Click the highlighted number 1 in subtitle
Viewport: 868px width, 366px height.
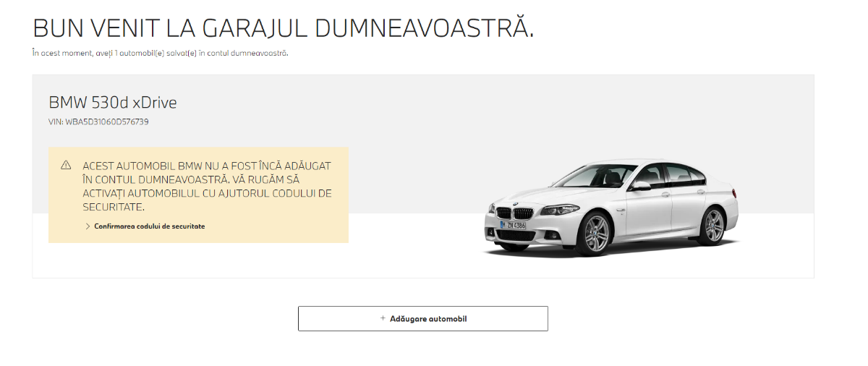pyautogui.click(x=116, y=53)
